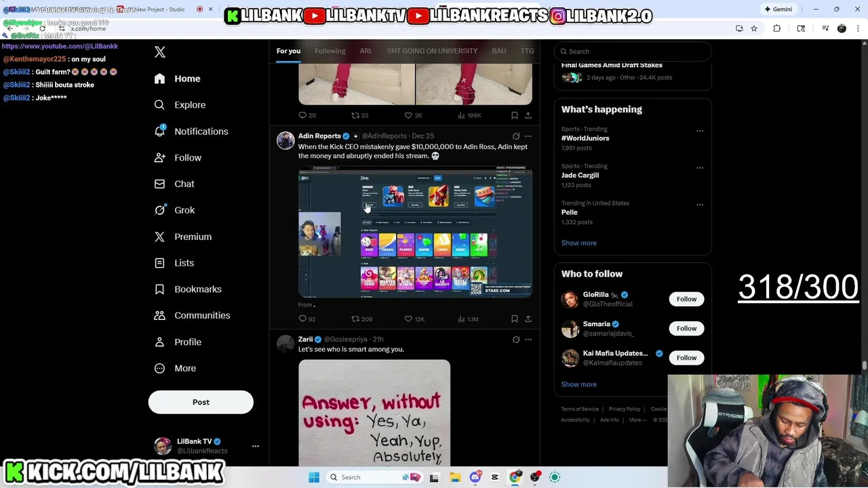The width and height of the screenshot is (868, 488).
Task: Open options for Jade Cargill trend
Action: pos(700,167)
